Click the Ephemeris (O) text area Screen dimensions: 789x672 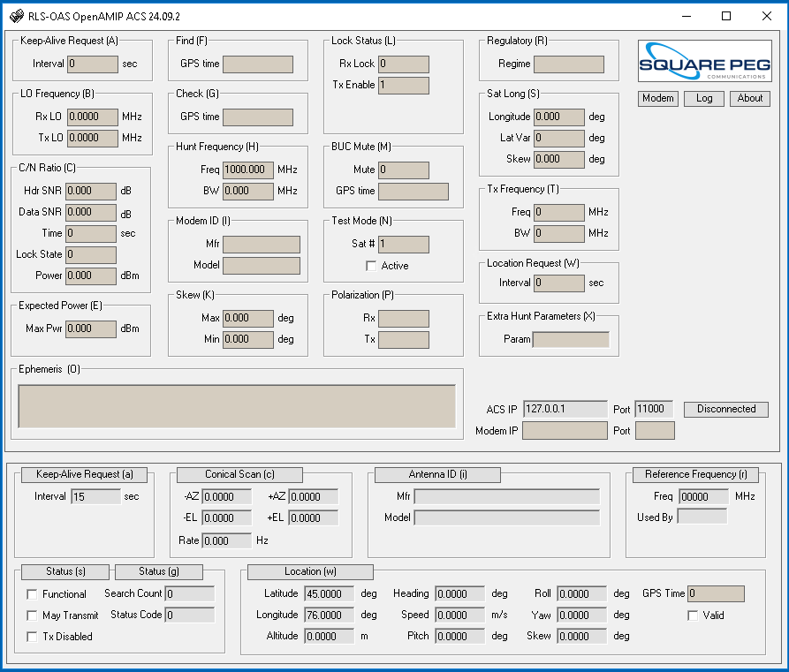tap(237, 406)
